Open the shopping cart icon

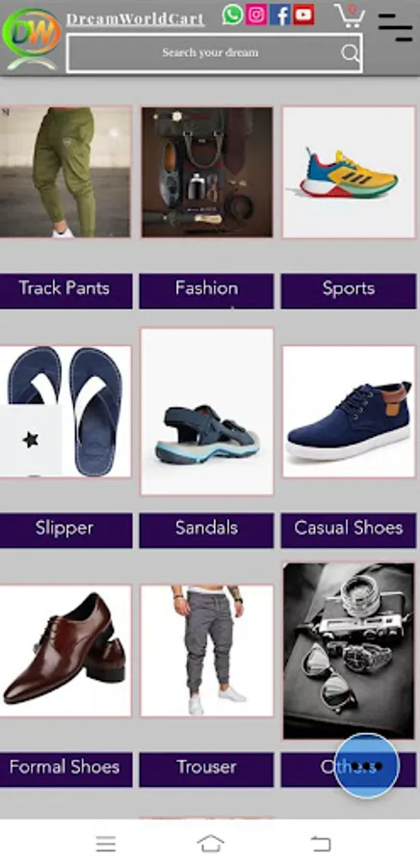350,15
